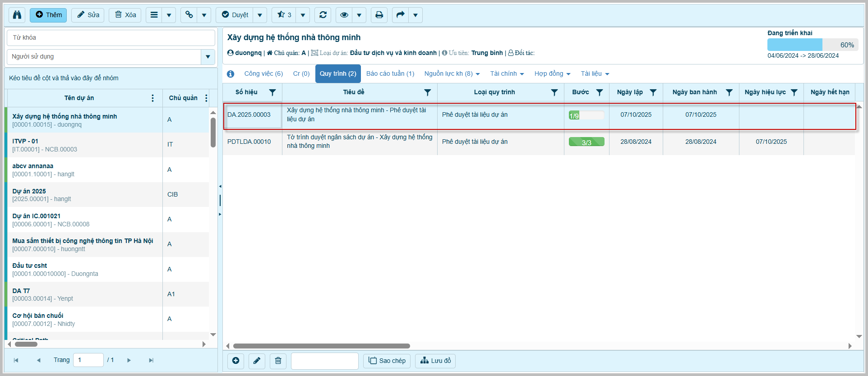868x376 pixels.
Task: Click the bottom add process plus icon
Action: pos(235,361)
